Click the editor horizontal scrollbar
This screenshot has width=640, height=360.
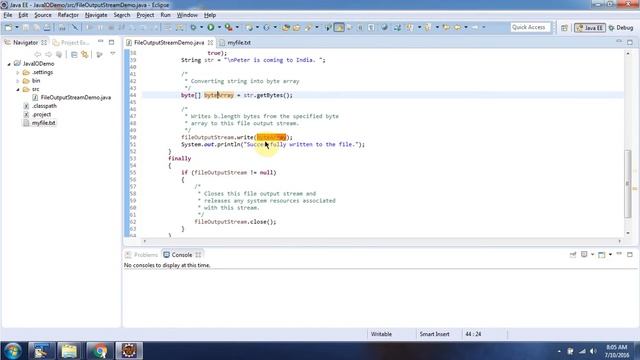coord(382,241)
